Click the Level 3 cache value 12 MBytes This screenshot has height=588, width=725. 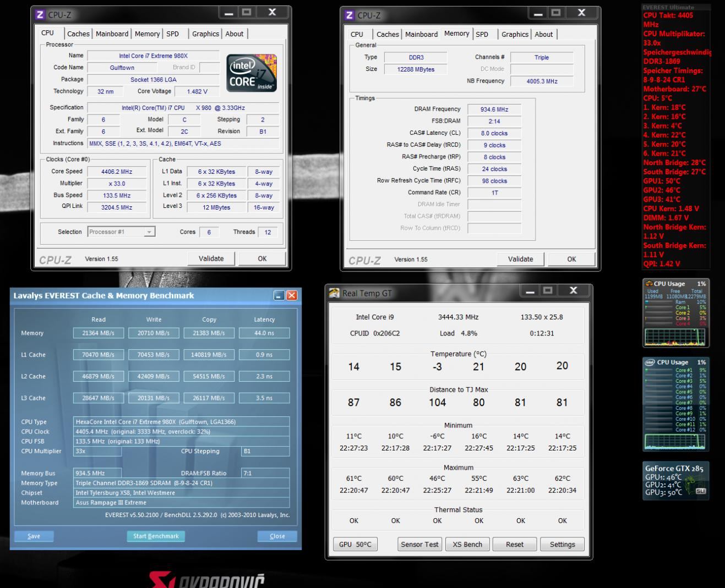[216, 207]
